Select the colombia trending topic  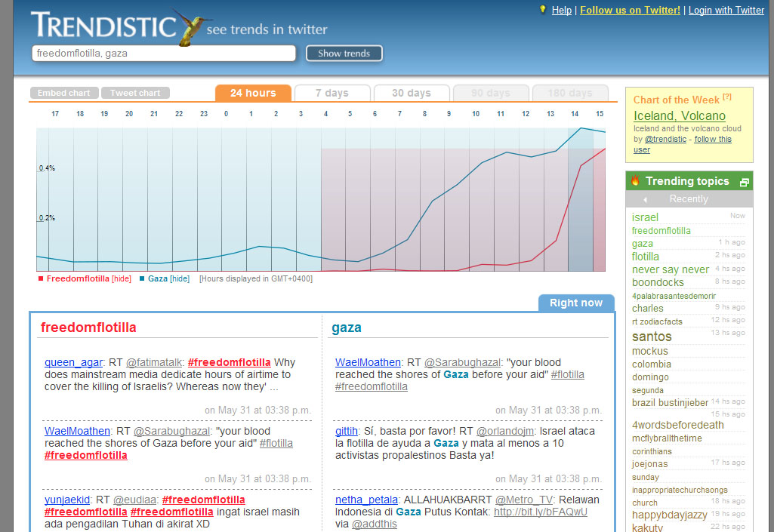point(651,364)
